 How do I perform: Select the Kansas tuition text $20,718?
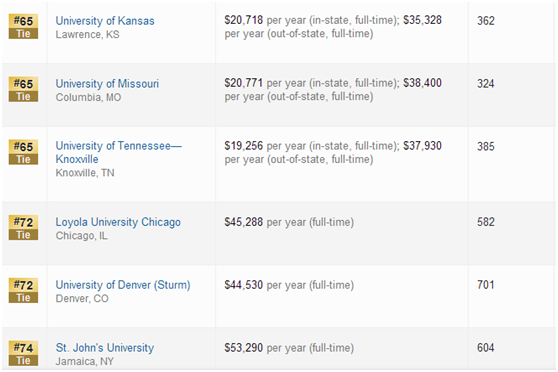(x=243, y=20)
